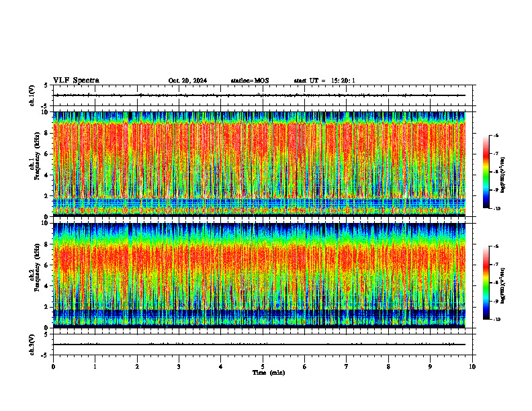Click the ch.3 voltage waveform trace

[259, 345]
